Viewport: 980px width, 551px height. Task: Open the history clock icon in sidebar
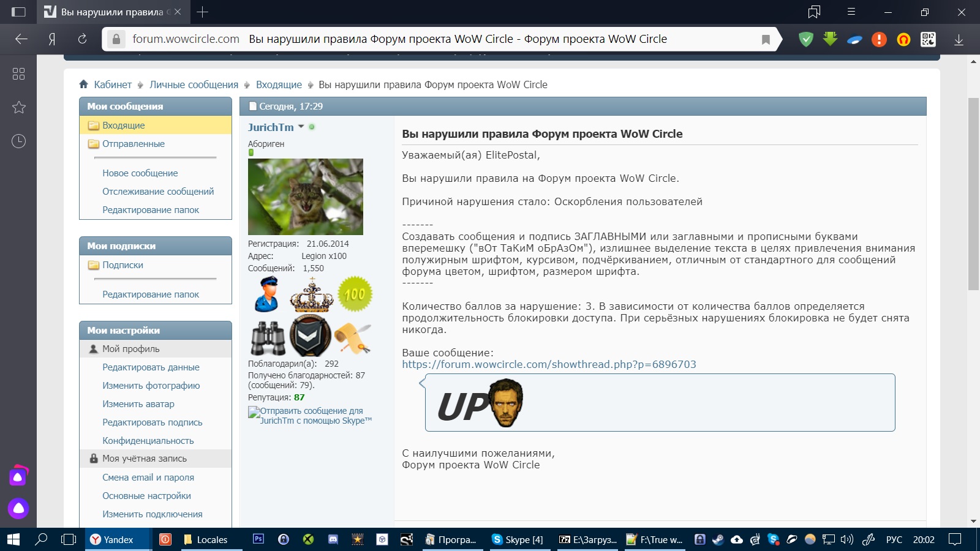click(x=19, y=141)
